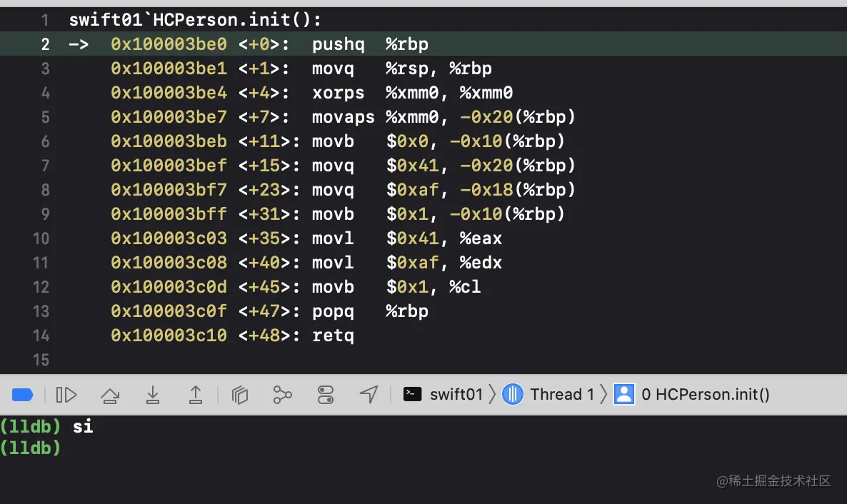The width and height of the screenshot is (847, 504).
Task: Click the Step Out icon
Action: click(x=196, y=394)
